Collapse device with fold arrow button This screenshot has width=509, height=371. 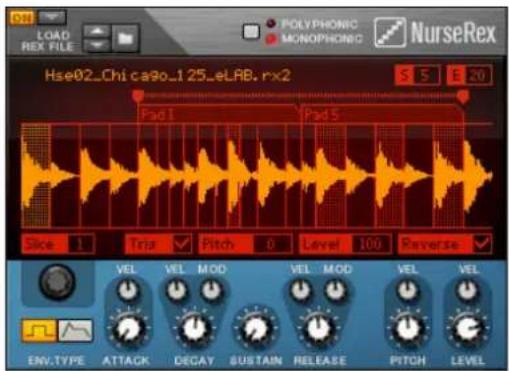click(x=52, y=17)
